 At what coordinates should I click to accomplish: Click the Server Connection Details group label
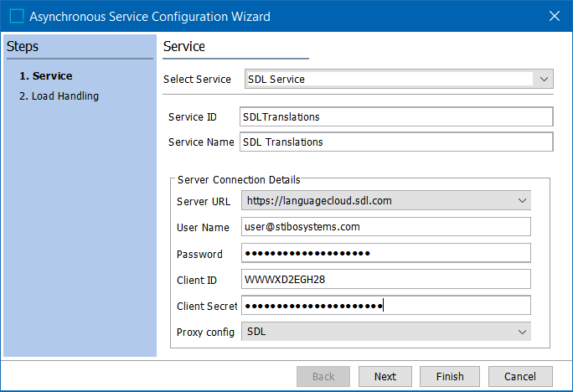239,179
